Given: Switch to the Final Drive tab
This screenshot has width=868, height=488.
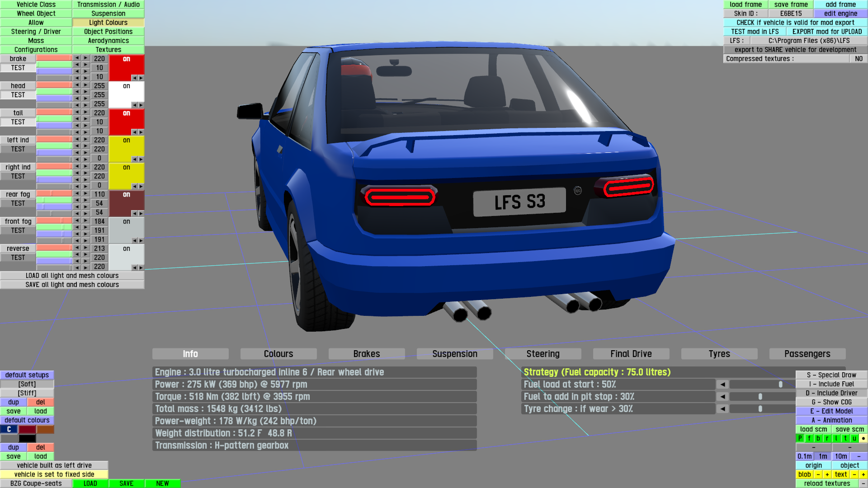Looking at the screenshot, I should [631, 354].
